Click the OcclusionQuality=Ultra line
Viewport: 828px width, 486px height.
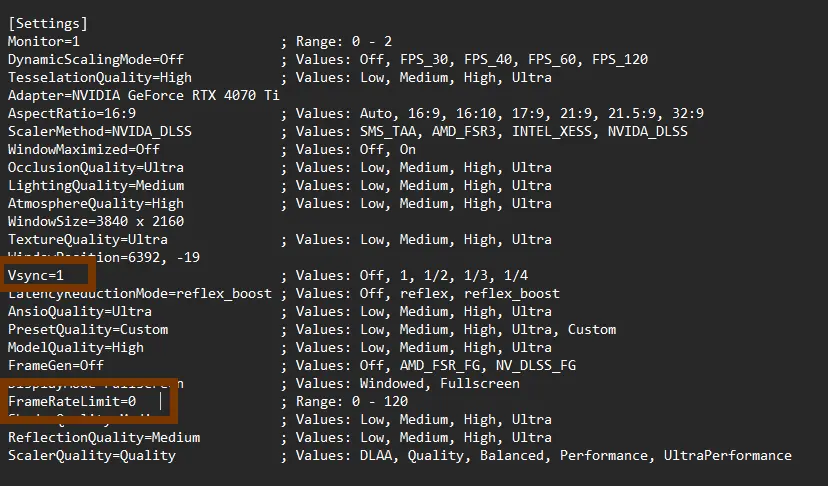tap(96, 167)
